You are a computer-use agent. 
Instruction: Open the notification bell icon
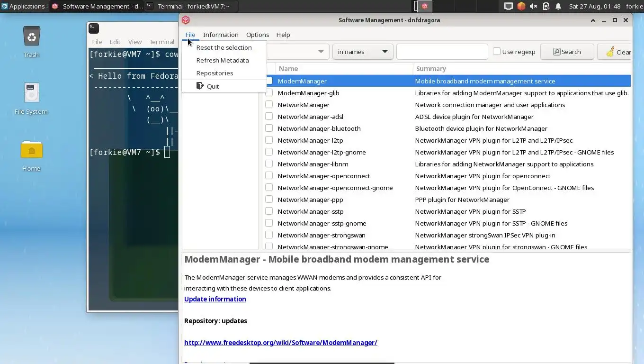point(558,6)
